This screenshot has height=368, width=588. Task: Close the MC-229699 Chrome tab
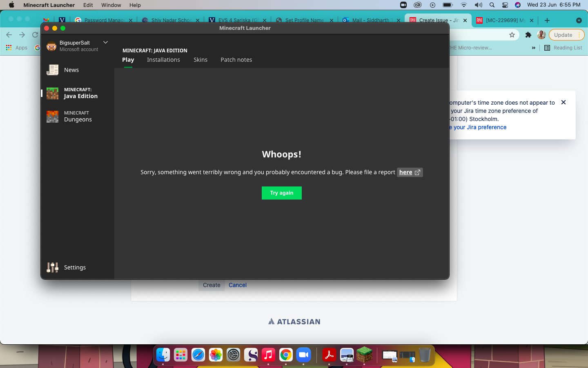tap(532, 20)
